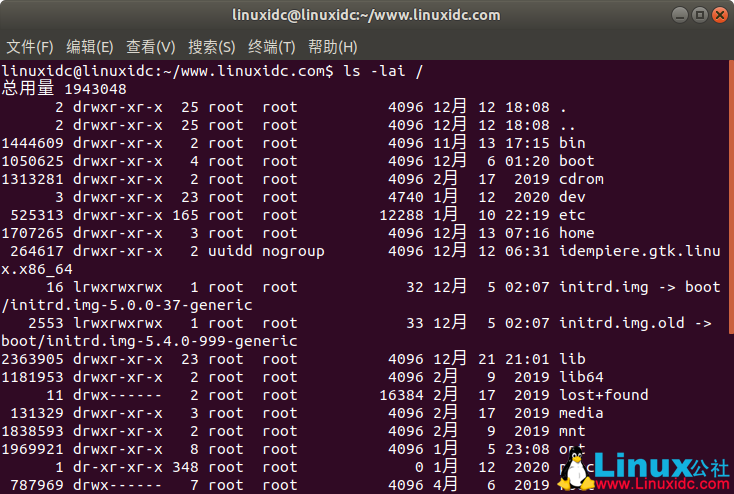Click the 'lost+found' directory name
This screenshot has width=734, height=494.
point(604,395)
